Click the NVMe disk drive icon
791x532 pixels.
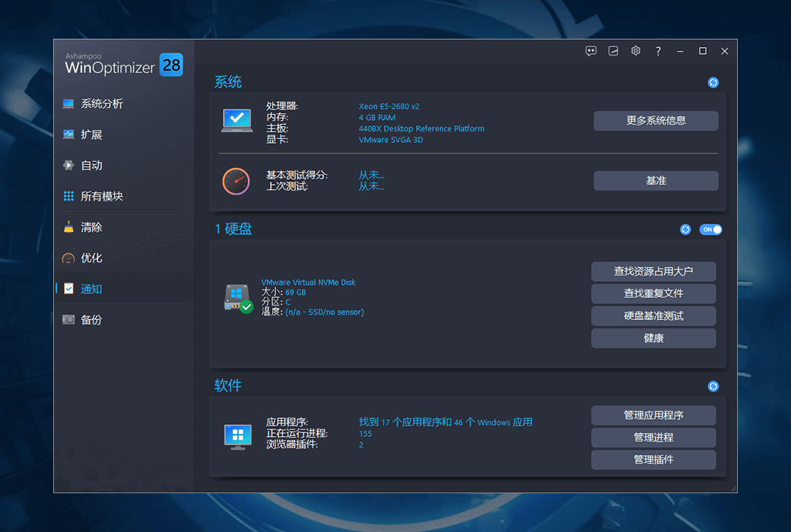(x=238, y=298)
